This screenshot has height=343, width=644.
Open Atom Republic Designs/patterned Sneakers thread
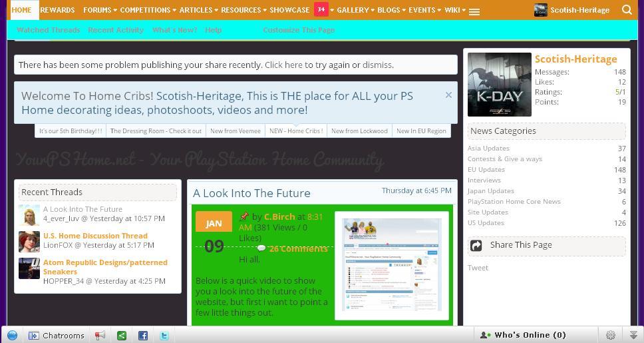105,267
